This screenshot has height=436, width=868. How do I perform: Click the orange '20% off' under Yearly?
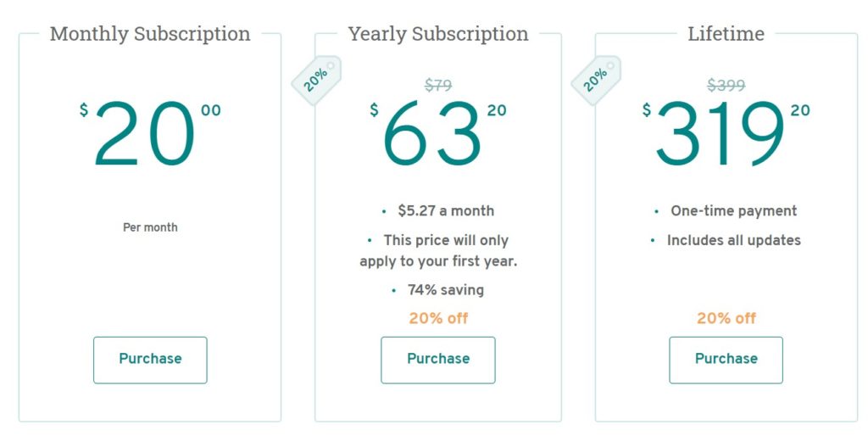(x=438, y=318)
